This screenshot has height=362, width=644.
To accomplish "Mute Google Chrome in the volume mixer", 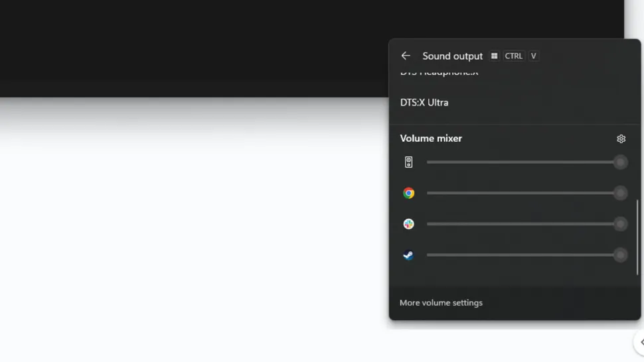I will 409,193.
